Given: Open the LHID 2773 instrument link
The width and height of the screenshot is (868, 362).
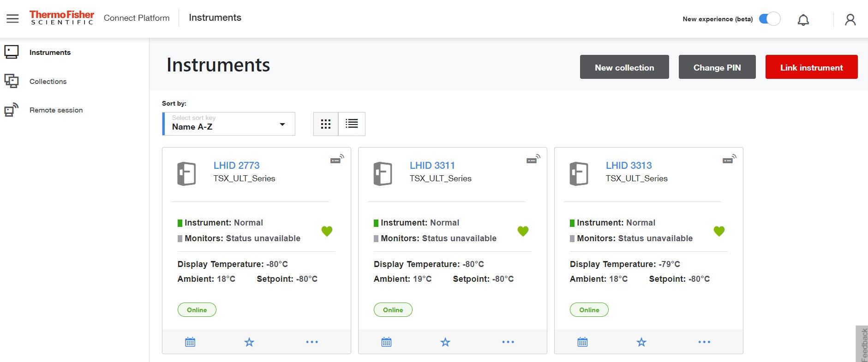Looking at the screenshot, I should click(236, 165).
